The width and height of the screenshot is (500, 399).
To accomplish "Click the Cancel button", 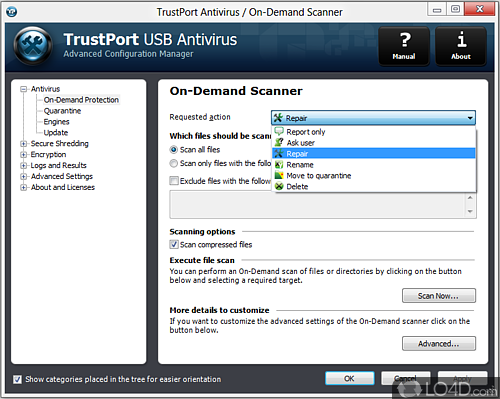I will tap(406, 378).
